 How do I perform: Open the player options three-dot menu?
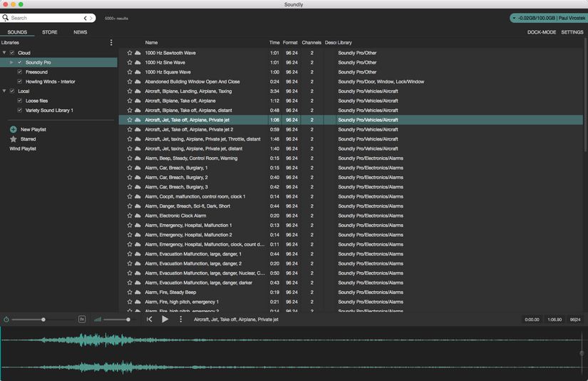click(x=181, y=320)
